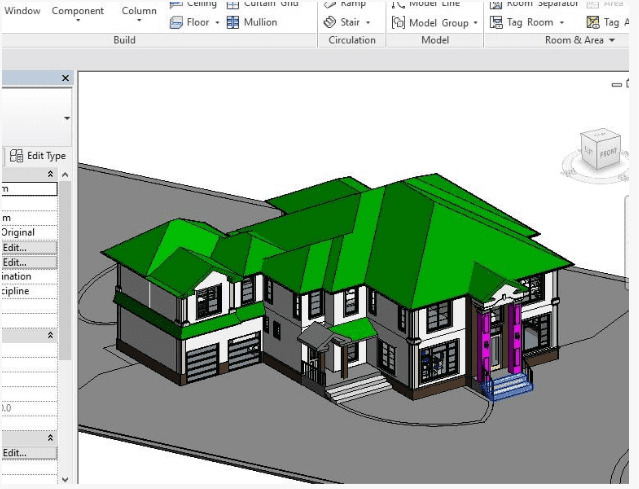Select the Tag Room icon

(495, 22)
